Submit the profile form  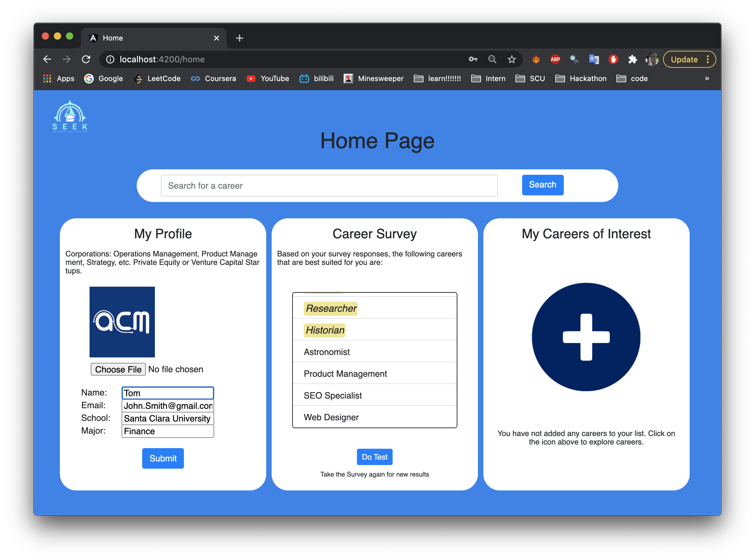click(x=163, y=458)
